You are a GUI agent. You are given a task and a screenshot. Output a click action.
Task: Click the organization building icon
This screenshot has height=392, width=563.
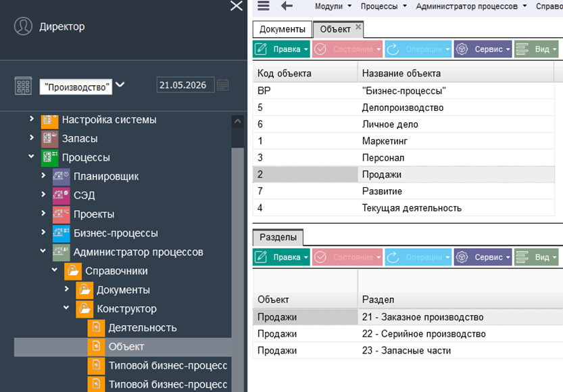23,86
